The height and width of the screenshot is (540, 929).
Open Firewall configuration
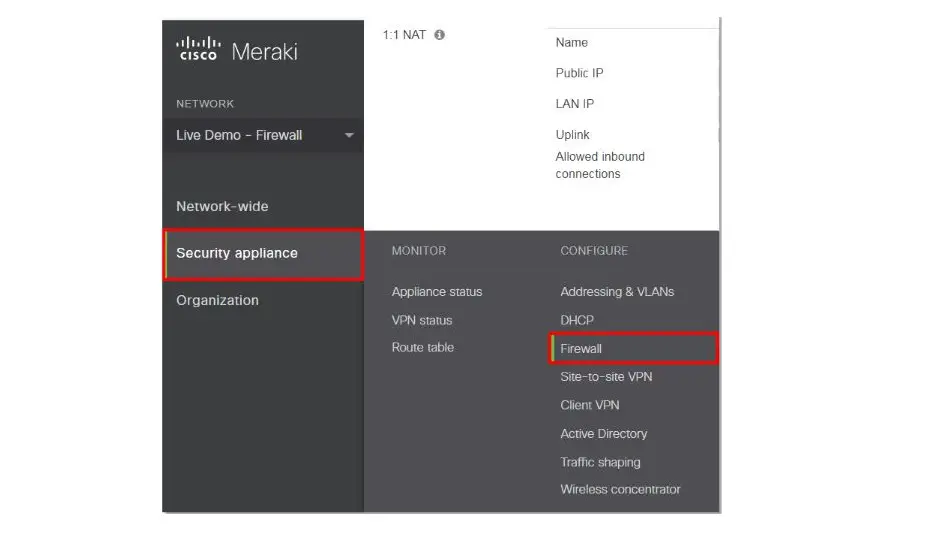633,349
